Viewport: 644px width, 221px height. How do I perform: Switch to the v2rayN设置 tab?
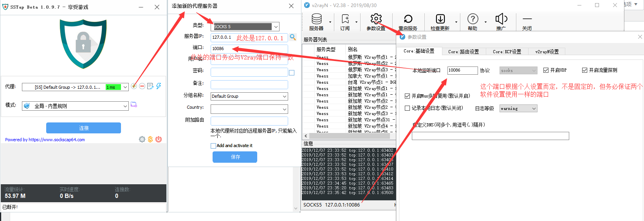tap(547, 52)
